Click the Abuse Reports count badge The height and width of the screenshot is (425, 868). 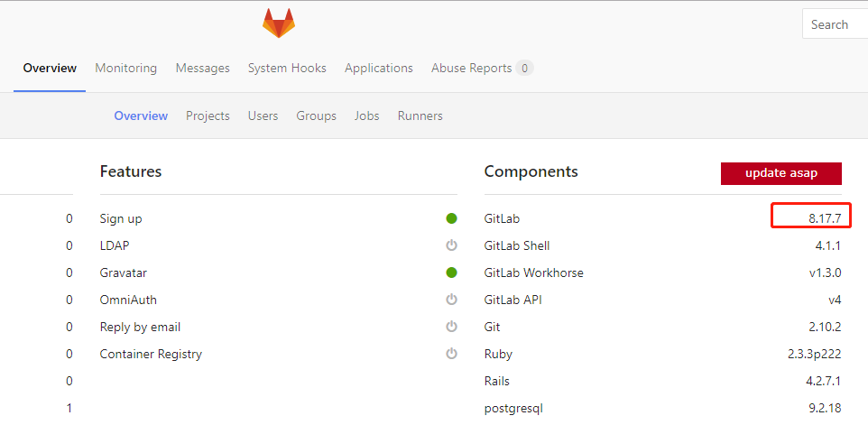(x=524, y=68)
